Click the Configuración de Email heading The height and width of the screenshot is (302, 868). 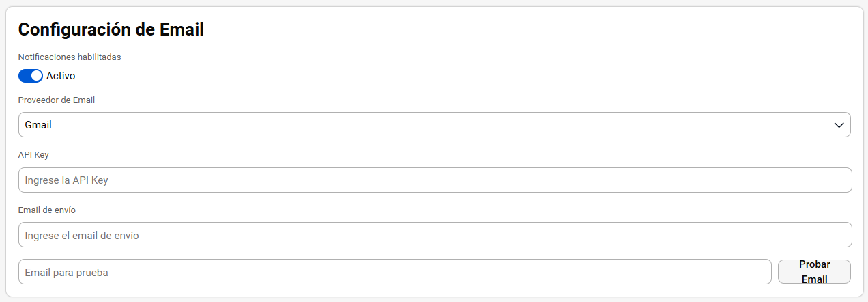(111, 29)
